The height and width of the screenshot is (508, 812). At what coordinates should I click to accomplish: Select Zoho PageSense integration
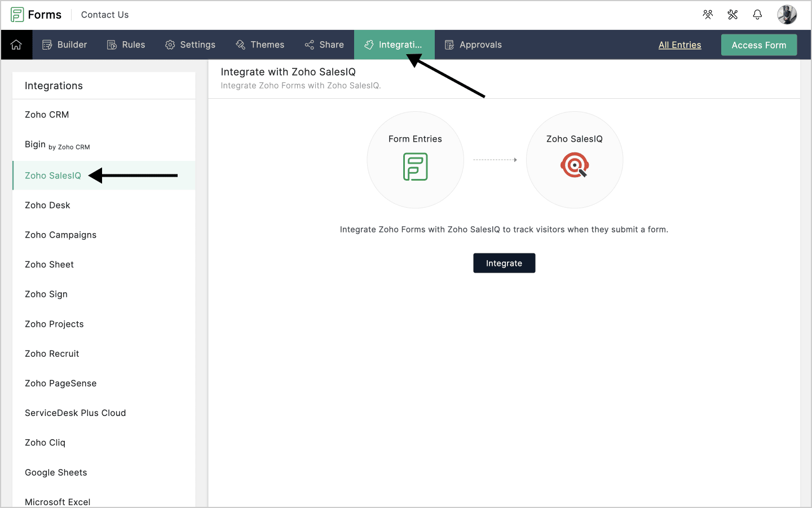tap(104, 383)
